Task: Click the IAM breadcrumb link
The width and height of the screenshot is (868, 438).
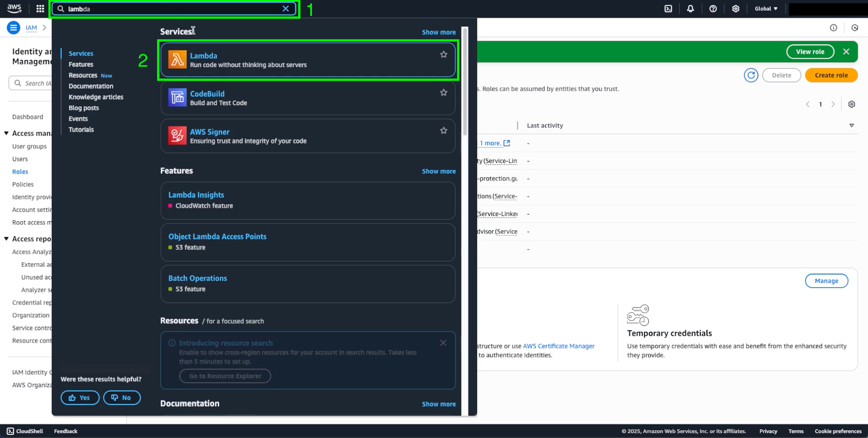Action: click(x=31, y=28)
